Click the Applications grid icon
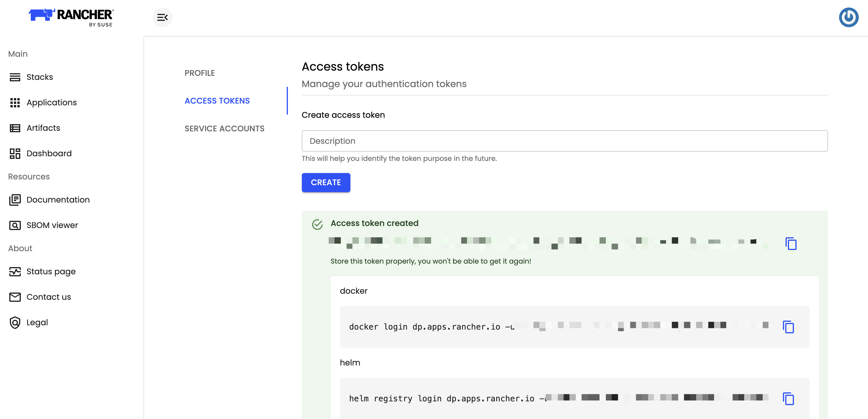 coord(15,102)
